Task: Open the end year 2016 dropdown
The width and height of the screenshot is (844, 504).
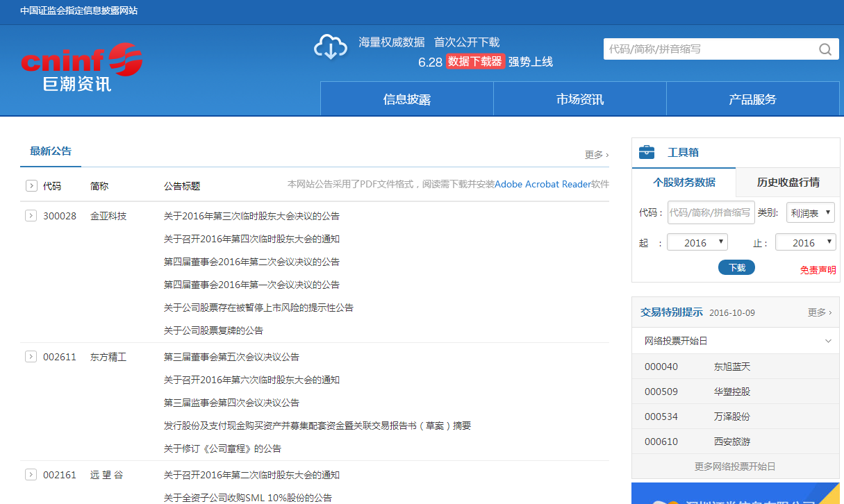Action: [805, 242]
